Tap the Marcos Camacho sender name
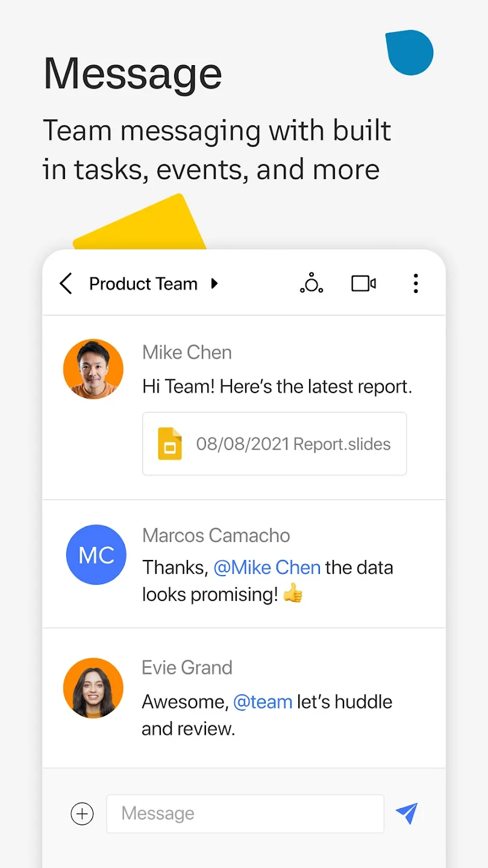This screenshot has height=868, width=488. tap(216, 535)
